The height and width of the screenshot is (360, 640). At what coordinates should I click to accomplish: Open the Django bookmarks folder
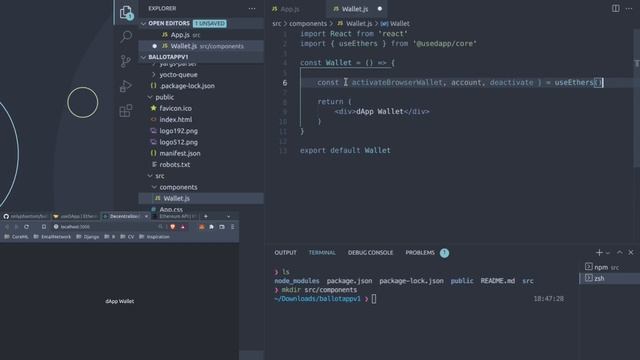87,237
